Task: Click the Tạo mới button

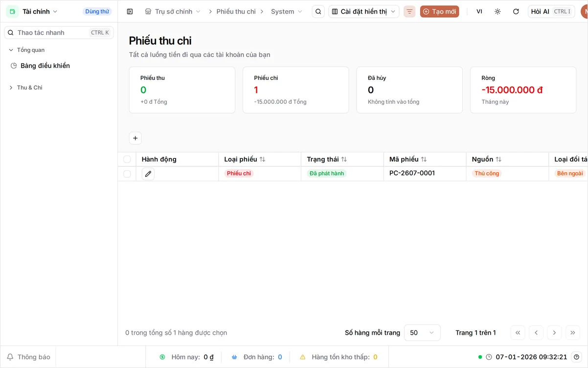Action: click(439, 11)
